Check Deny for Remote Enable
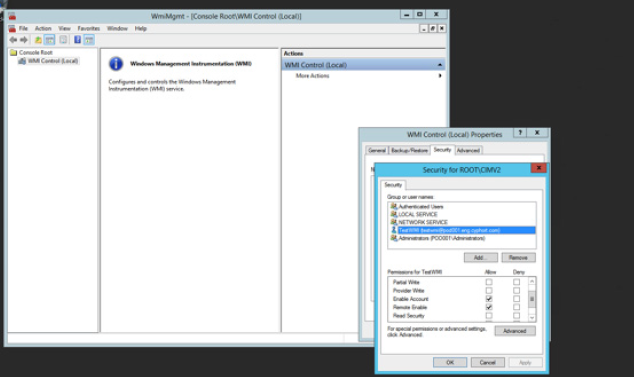636x378 pixels. (516, 307)
